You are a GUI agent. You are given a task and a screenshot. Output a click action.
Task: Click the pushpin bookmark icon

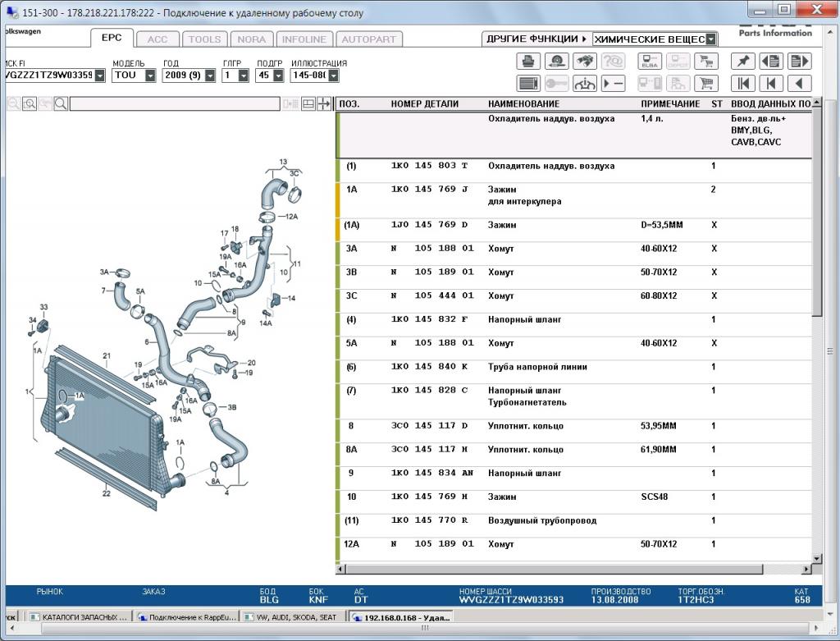click(743, 61)
